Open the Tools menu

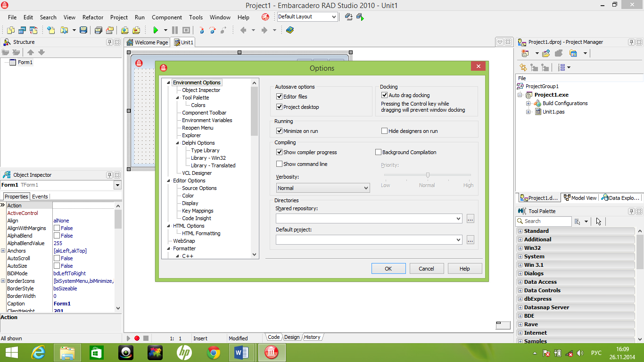pos(196,17)
